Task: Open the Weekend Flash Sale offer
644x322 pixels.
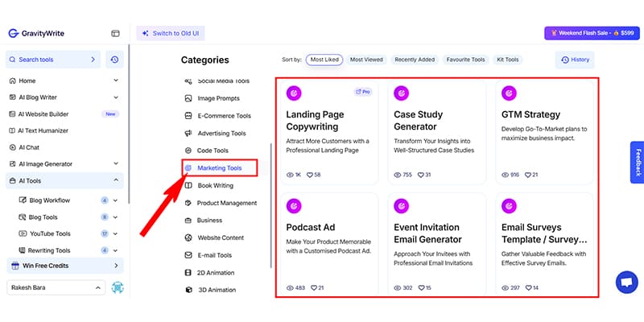Action: tap(592, 33)
